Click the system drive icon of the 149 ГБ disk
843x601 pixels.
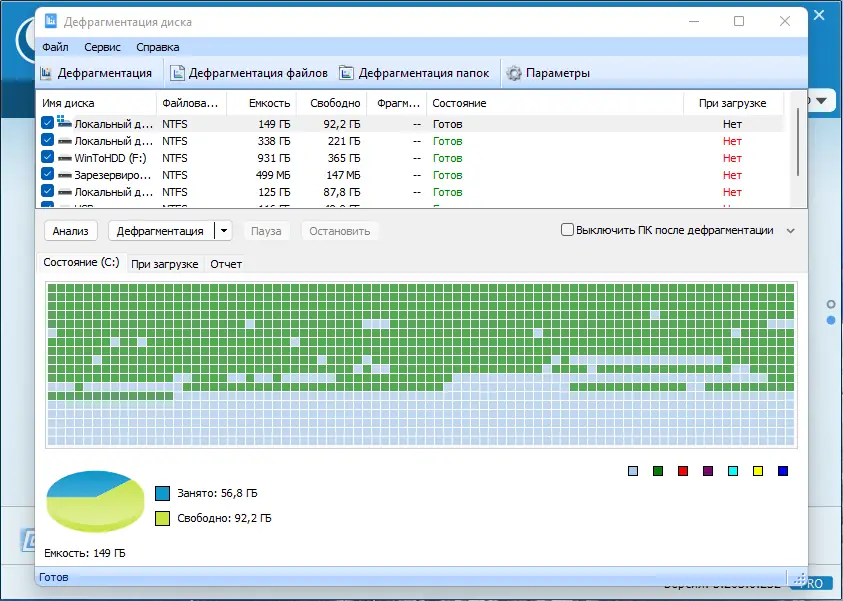(64, 122)
